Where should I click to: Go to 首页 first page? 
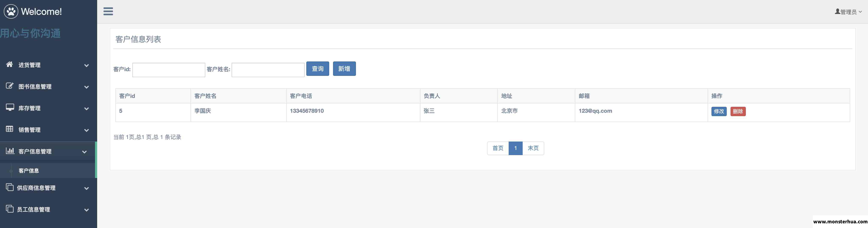click(498, 148)
